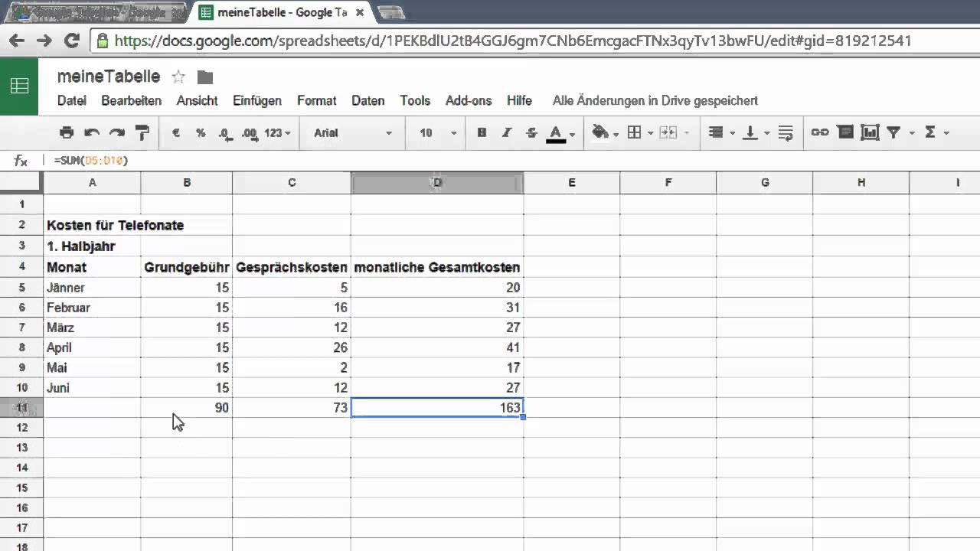
Task: Click the move to folder icon
Action: coord(204,77)
